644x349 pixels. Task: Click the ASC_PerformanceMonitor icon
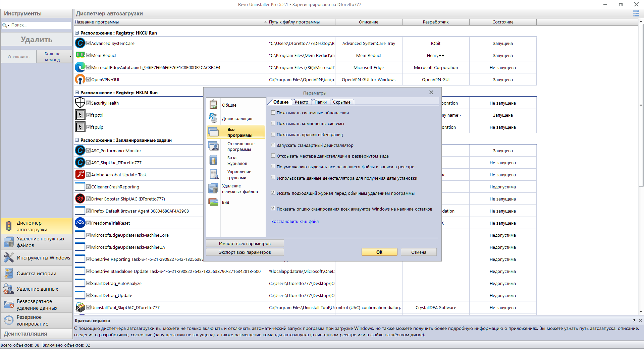(80, 151)
